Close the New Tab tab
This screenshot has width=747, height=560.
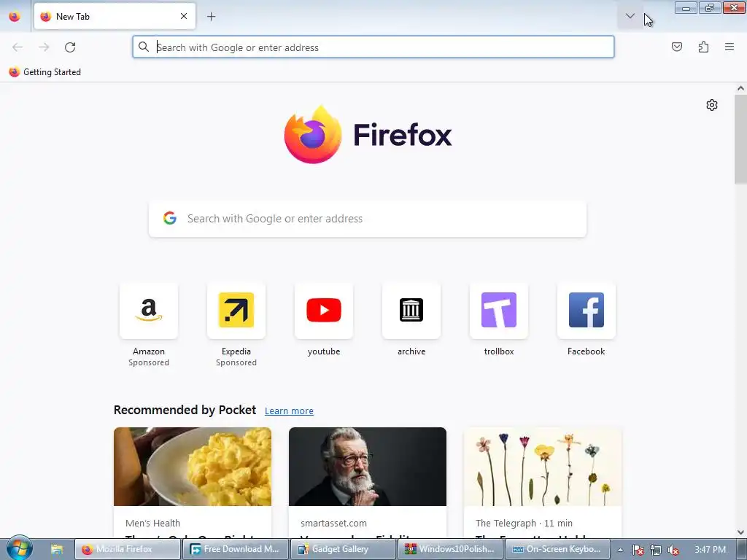pyautogui.click(x=183, y=16)
